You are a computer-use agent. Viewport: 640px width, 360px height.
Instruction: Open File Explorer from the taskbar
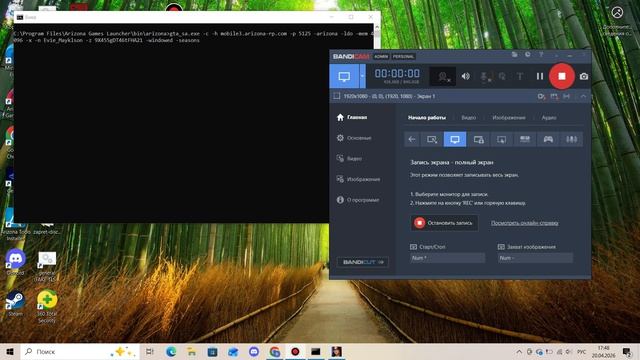pyautogui.click(x=191, y=351)
